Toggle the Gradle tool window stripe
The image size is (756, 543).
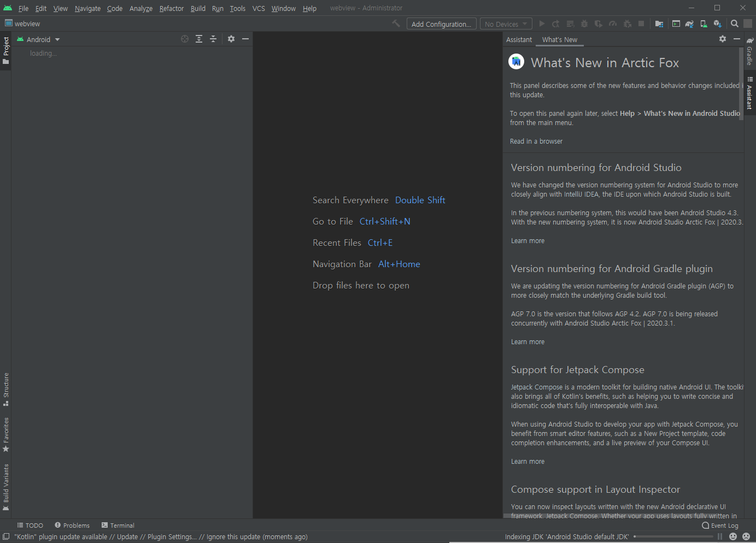point(750,51)
